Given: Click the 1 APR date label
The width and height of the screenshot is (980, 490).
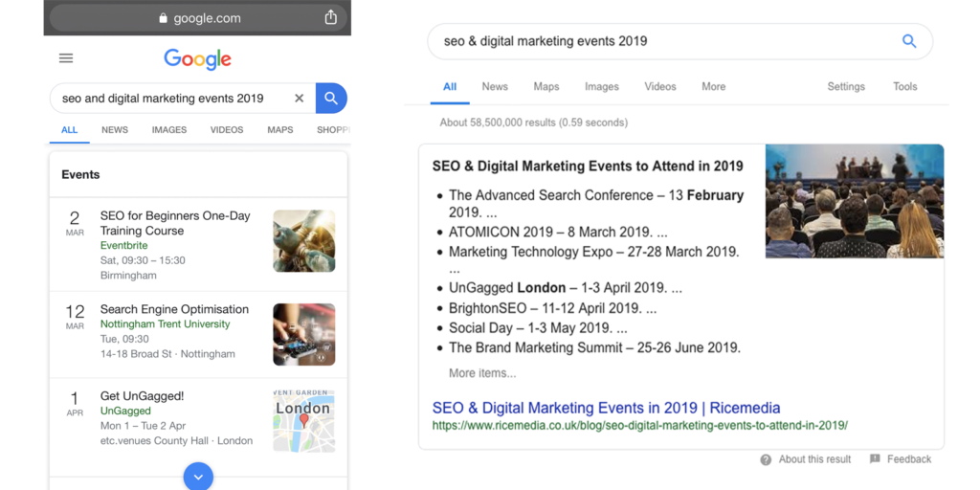Looking at the screenshot, I should [75, 403].
